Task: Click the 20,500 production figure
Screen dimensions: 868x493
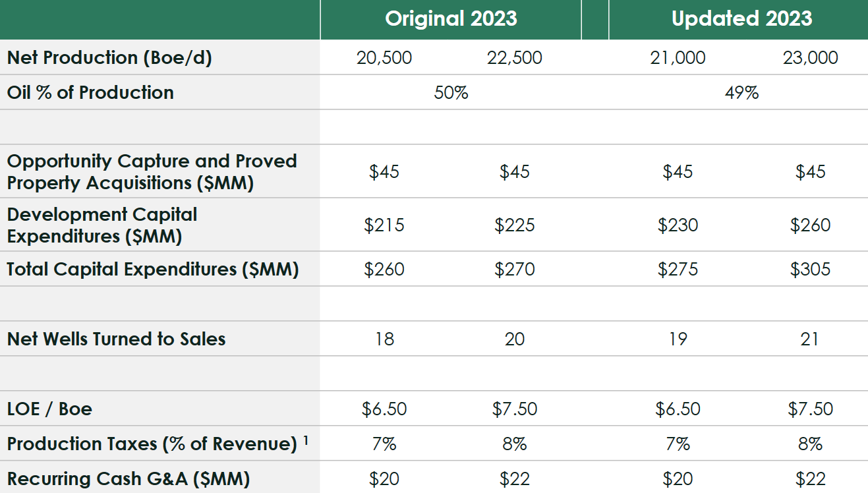Action: (x=386, y=57)
